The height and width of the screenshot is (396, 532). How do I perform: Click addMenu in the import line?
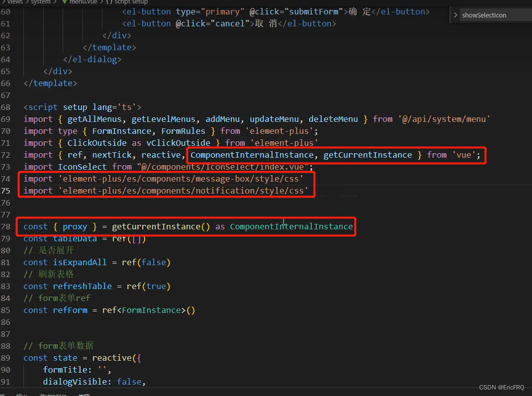click(x=223, y=119)
